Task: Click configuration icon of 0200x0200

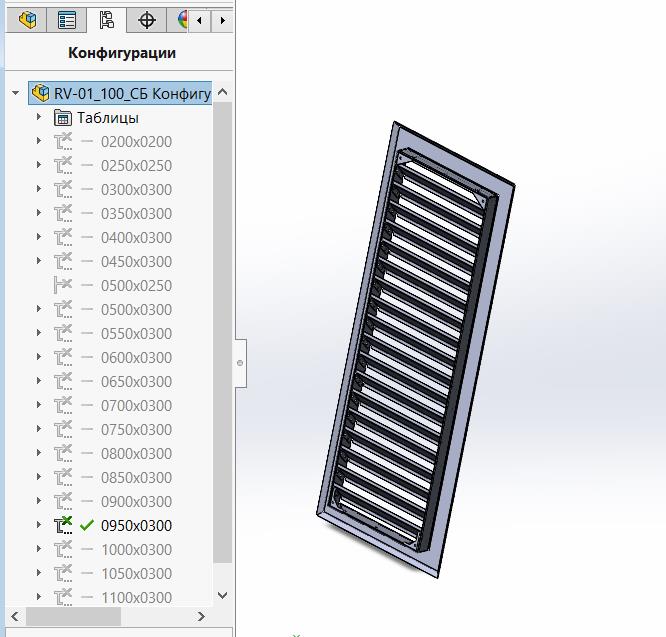Action: pyautogui.click(x=63, y=141)
